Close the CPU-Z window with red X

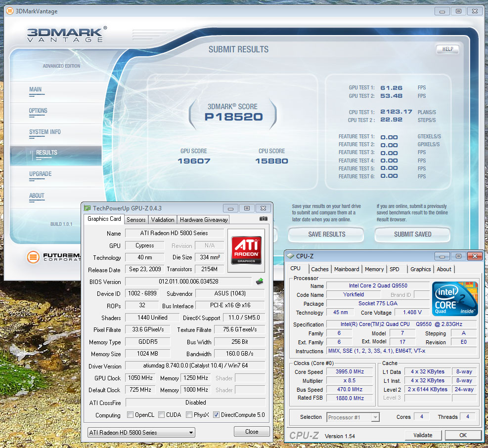pyautogui.click(x=475, y=256)
